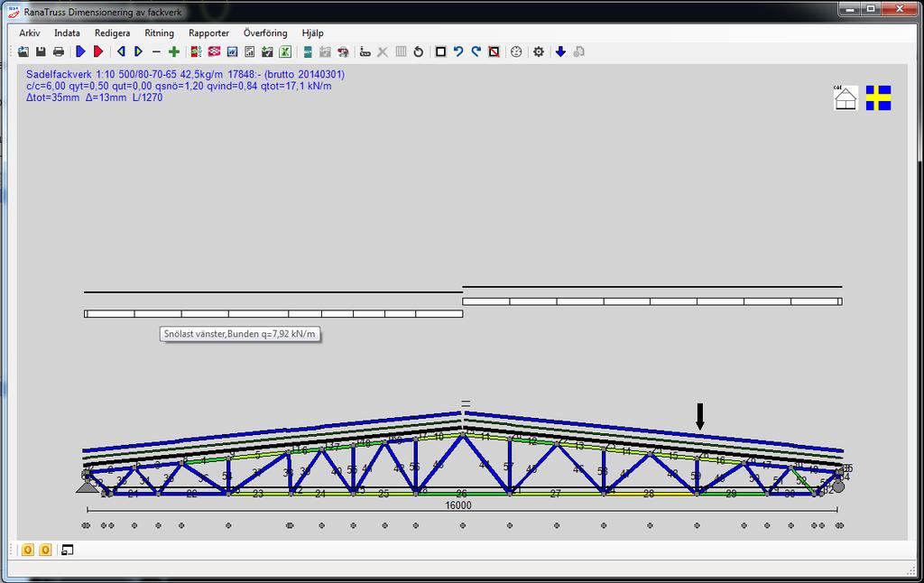Click the red truss pattern icon
This screenshot has width=924, height=583.
(x=214, y=51)
